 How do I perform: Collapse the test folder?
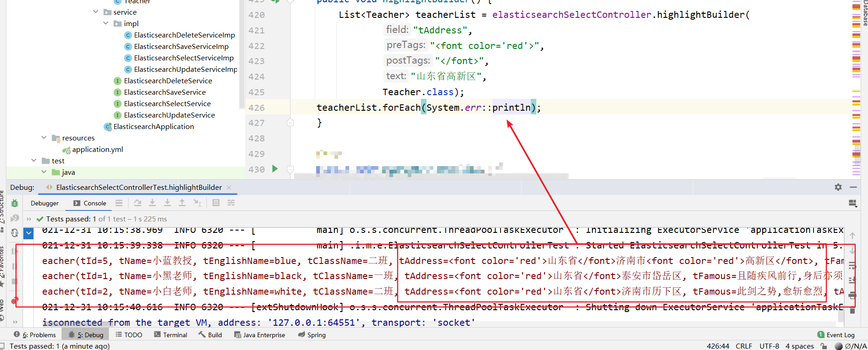(34, 161)
